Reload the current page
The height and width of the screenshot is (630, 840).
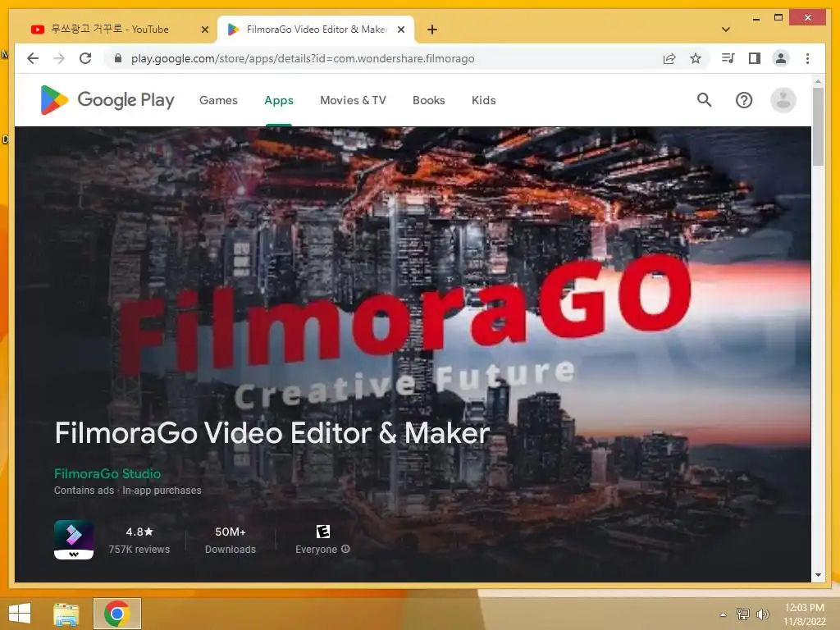[85, 58]
